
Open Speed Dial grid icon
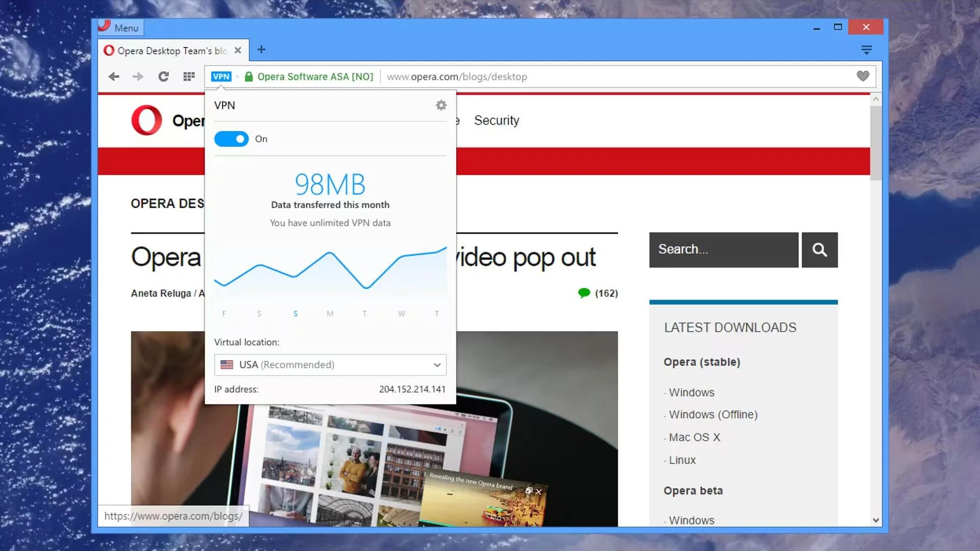189,77
